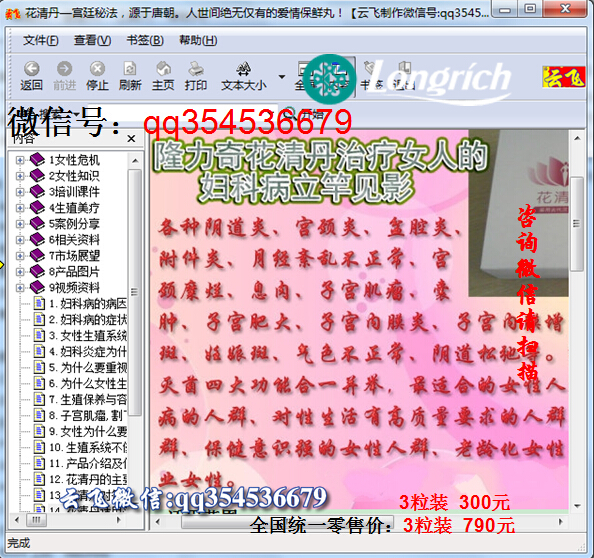Click the 花清丹 product box image
Viewport: 594px width, 558px height.
pyautogui.click(x=518, y=213)
